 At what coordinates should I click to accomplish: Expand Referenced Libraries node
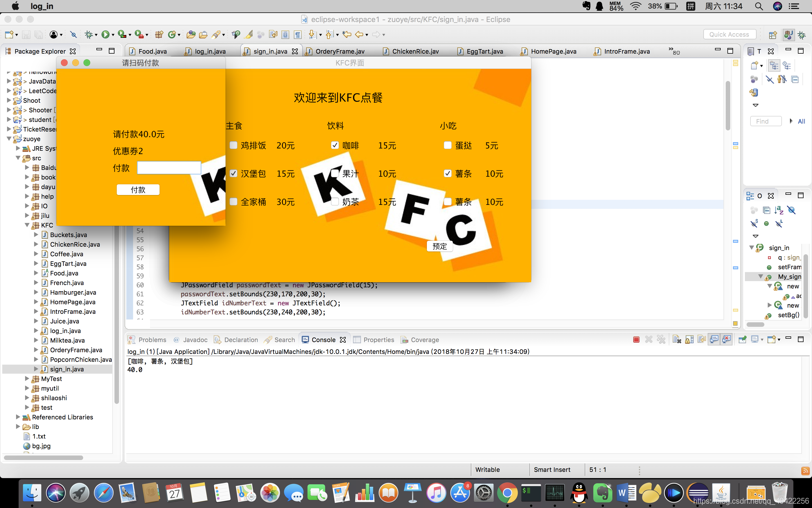[18, 417]
